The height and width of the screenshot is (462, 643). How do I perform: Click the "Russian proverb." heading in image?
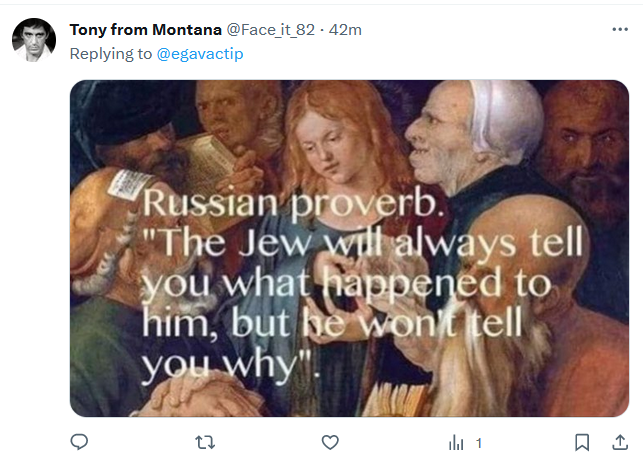pos(292,204)
